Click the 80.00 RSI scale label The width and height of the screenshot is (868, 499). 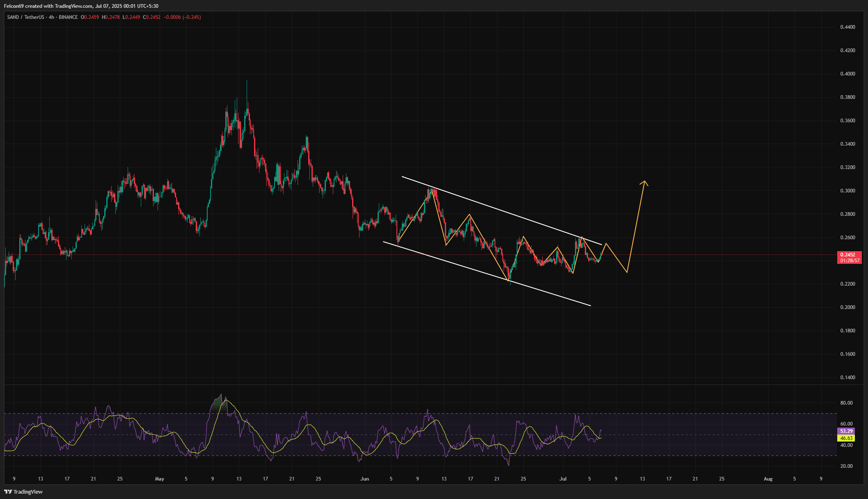[x=846, y=403]
